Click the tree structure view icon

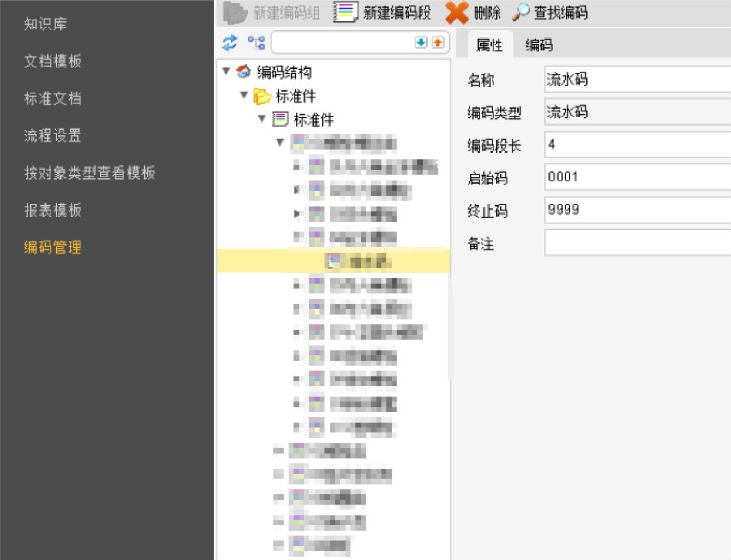[x=256, y=43]
